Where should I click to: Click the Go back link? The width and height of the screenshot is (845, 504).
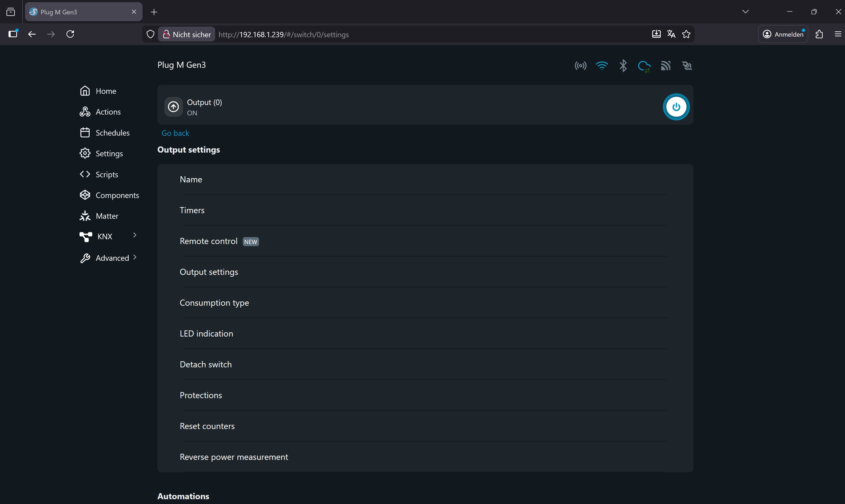[175, 133]
